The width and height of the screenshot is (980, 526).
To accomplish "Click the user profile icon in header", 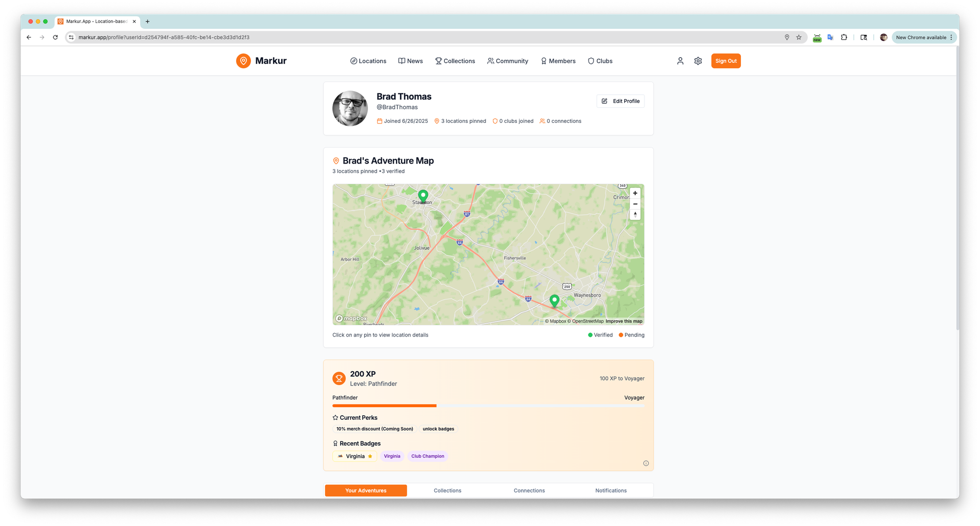I will click(x=680, y=61).
